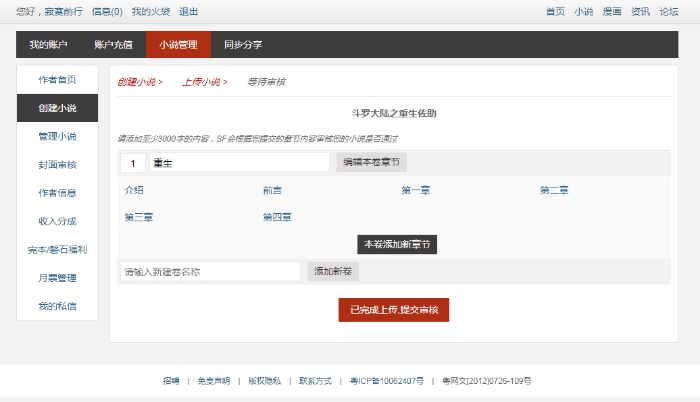Click the 编辑本卷章节 button
Screen dimensions: 700x402
tap(371, 162)
